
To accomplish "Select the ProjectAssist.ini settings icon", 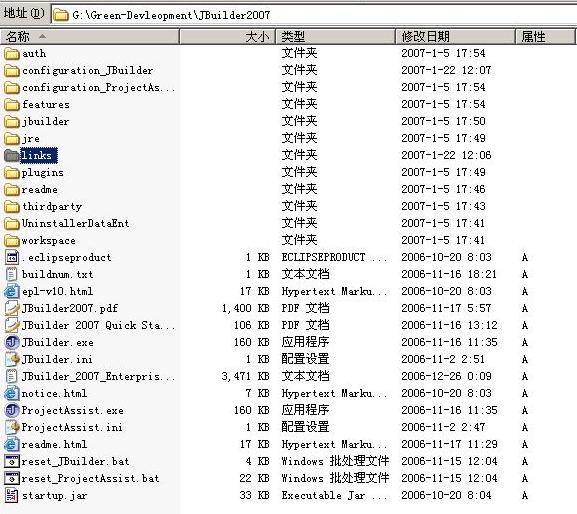I will 12,428.
